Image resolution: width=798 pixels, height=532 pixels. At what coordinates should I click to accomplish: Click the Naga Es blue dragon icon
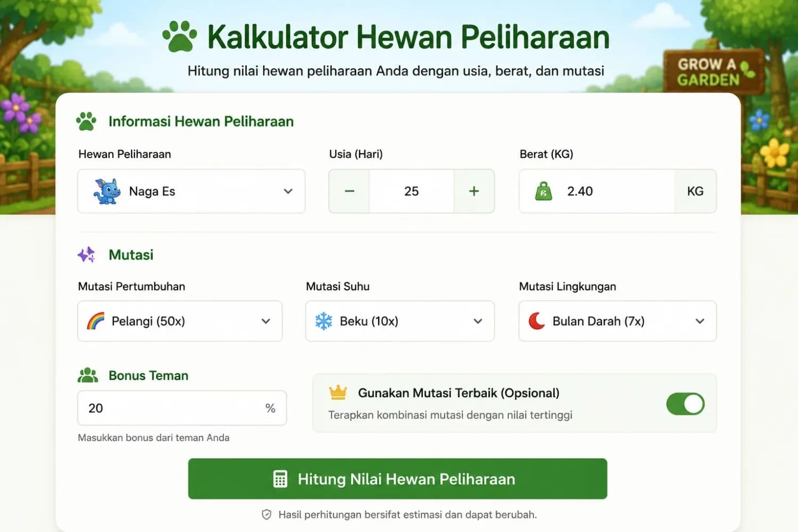point(107,192)
